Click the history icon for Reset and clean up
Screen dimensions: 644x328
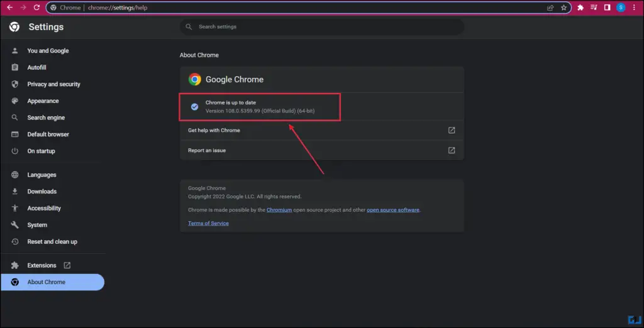coord(15,242)
